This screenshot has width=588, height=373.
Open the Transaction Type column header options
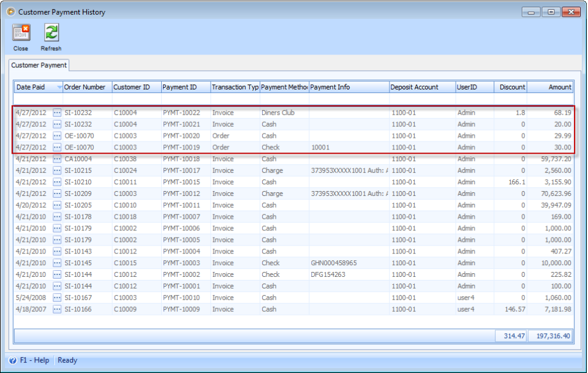click(235, 88)
